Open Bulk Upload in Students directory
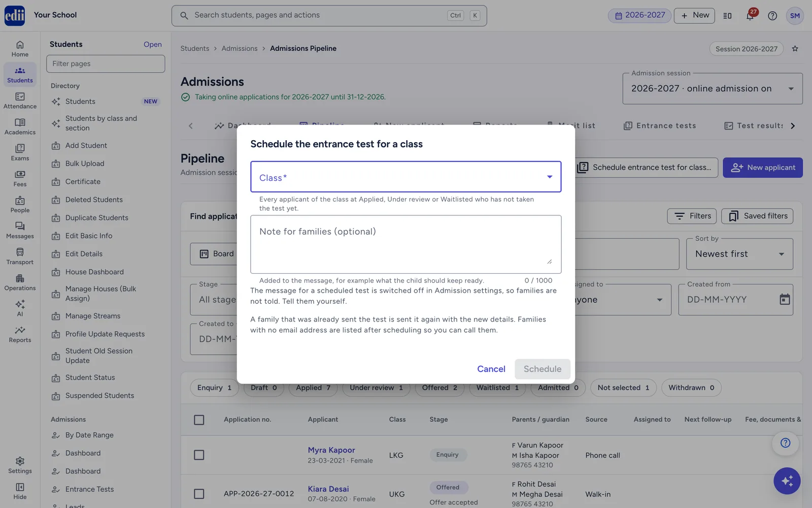Image resolution: width=812 pixels, height=508 pixels. click(x=85, y=164)
